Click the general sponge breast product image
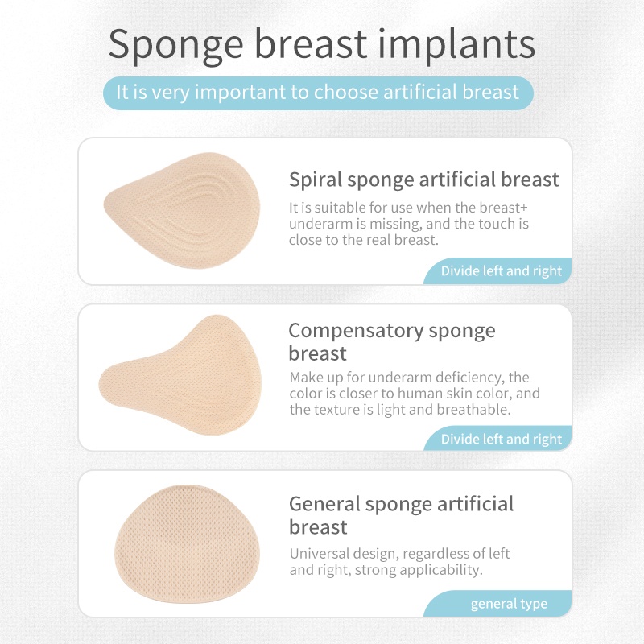Viewport: 644px width, 644px height. [x=187, y=544]
